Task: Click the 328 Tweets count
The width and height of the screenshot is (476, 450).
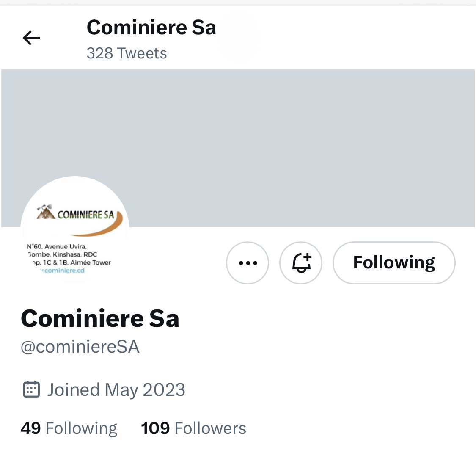Action: click(x=127, y=53)
